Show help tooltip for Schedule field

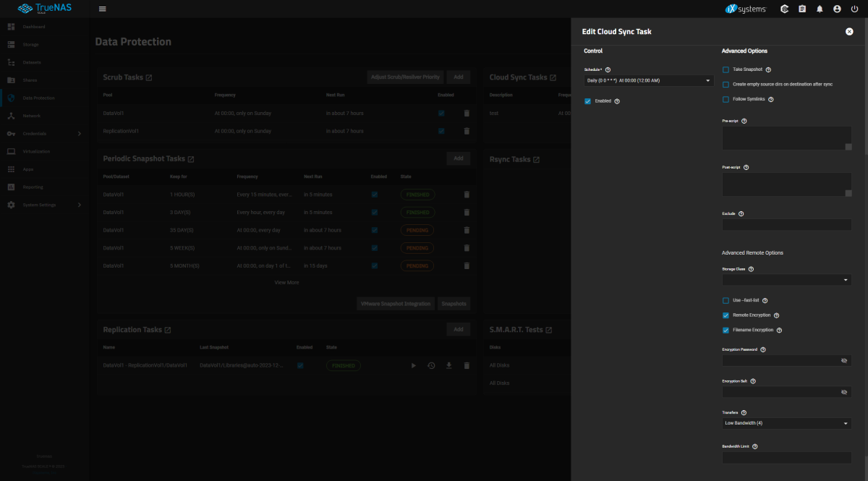pyautogui.click(x=608, y=69)
